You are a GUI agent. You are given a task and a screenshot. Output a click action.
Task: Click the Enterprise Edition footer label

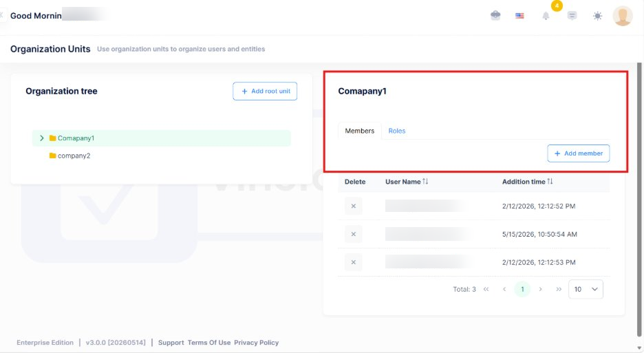pyautogui.click(x=45, y=342)
